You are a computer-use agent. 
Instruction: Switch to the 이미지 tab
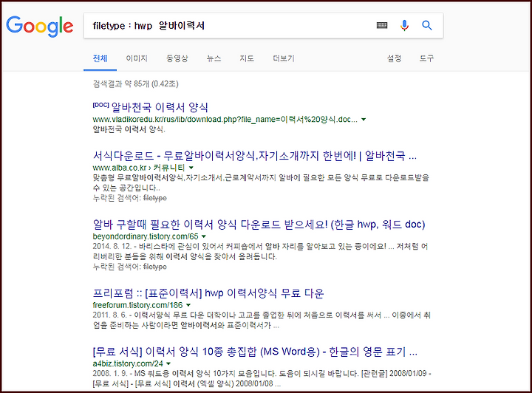point(137,58)
